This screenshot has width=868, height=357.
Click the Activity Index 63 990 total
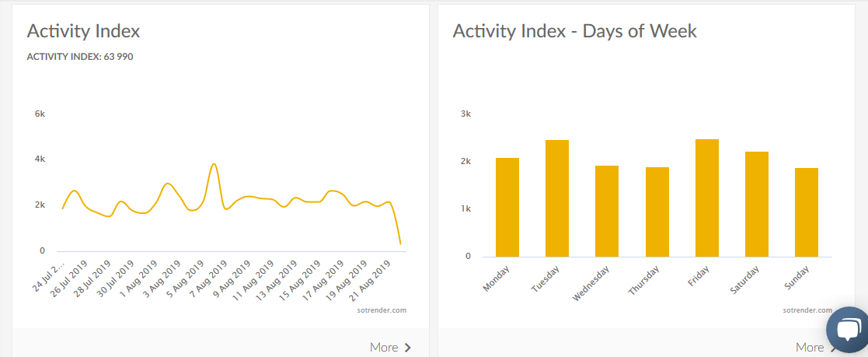click(x=79, y=56)
